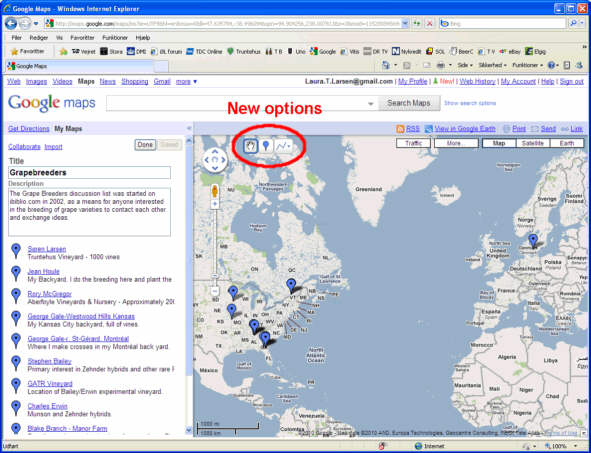Open the GATR Vineyard placemark link
Viewport: 591px width, 453px height.
coord(50,384)
